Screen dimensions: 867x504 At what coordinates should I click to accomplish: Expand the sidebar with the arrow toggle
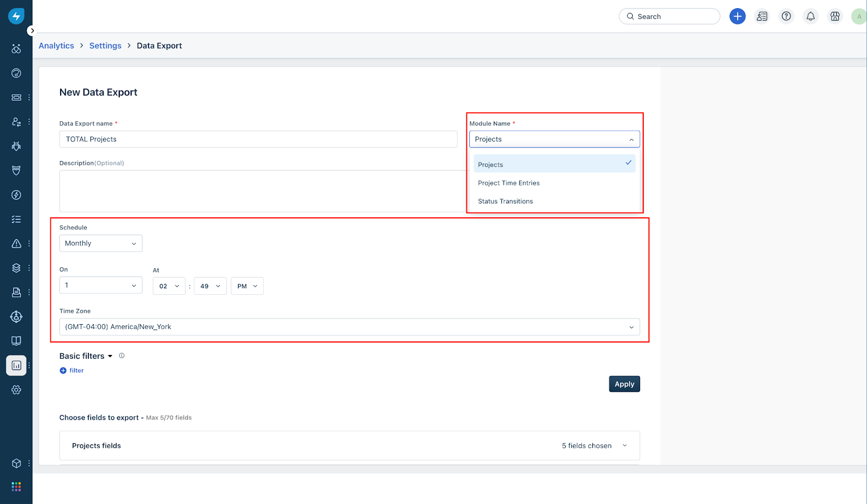[x=32, y=31]
